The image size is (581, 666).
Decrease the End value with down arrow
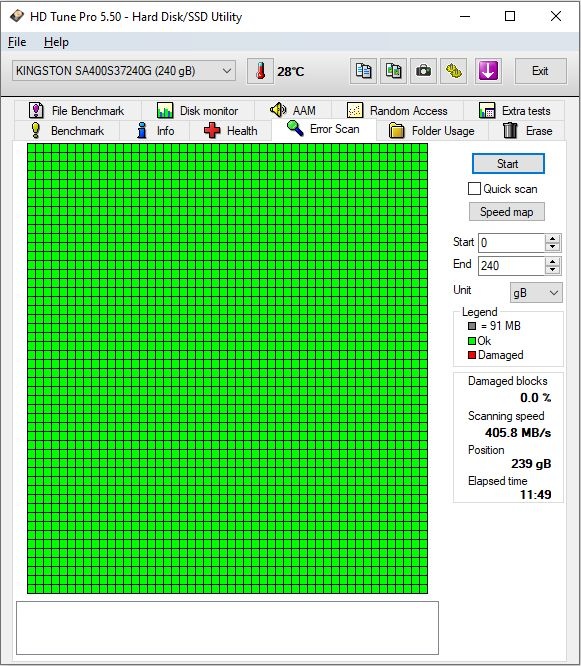click(x=553, y=270)
